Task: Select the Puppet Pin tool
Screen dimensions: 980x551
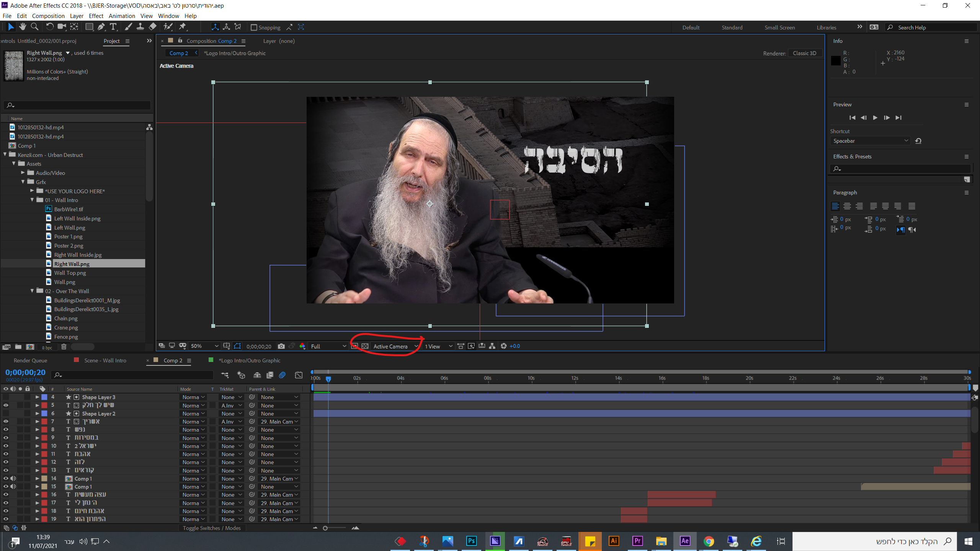Action: (x=183, y=27)
